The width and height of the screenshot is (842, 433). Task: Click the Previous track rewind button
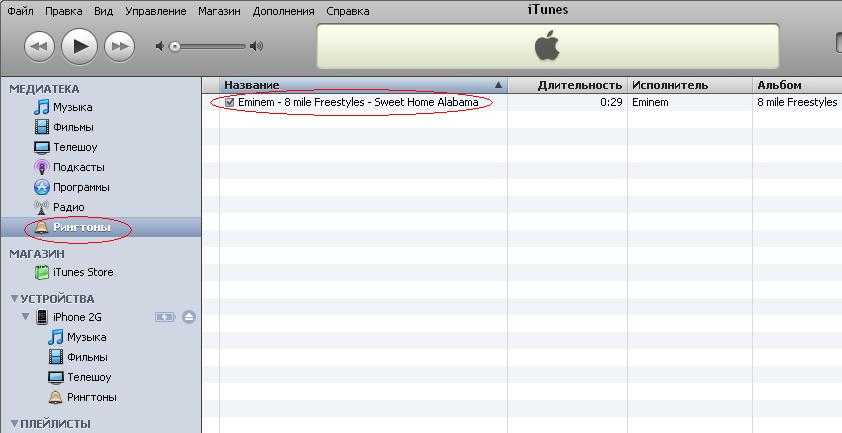pos(39,47)
